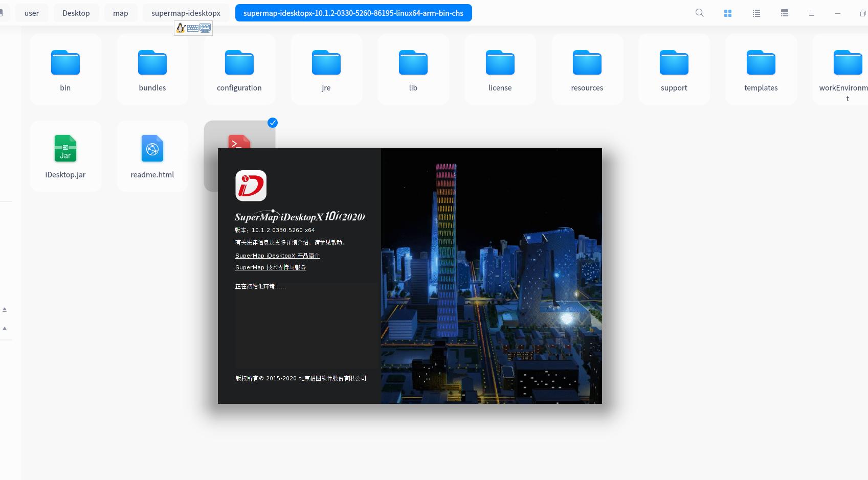Image resolution: width=868 pixels, height=480 pixels.
Task: Click the legal information help text line
Action: point(290,242)
